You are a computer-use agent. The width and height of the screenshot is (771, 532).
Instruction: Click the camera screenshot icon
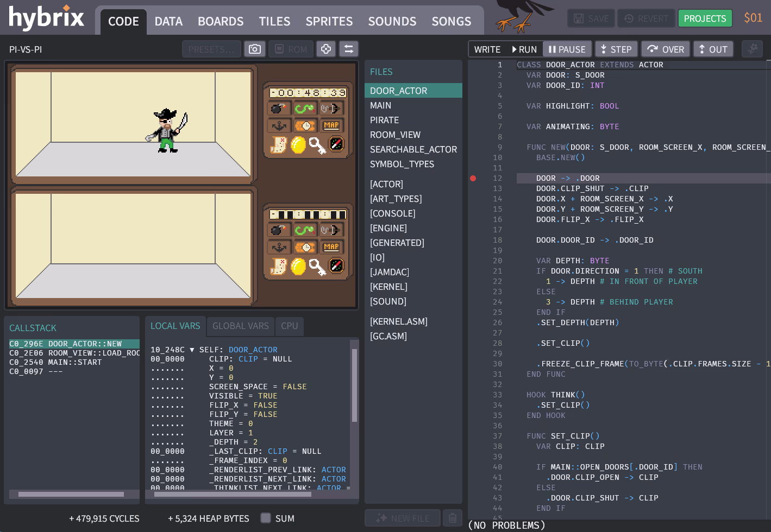point(254,49)
